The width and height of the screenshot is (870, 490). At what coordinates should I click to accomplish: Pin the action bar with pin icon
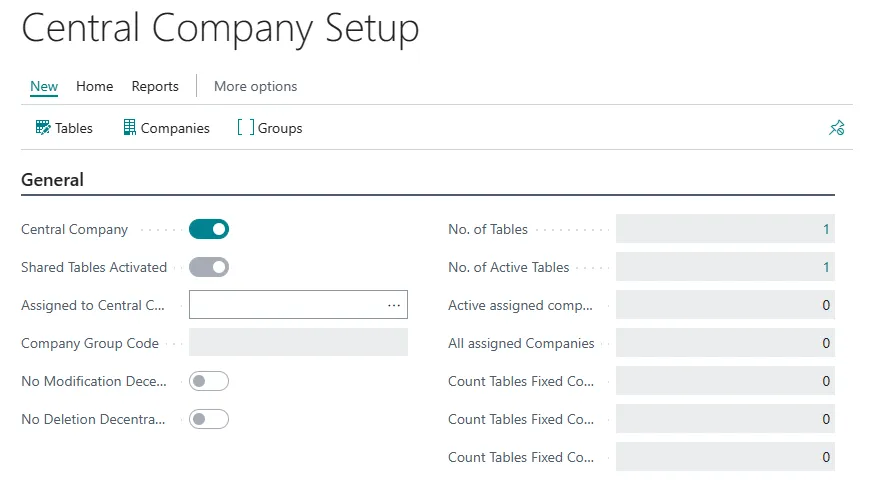point(837,128)
